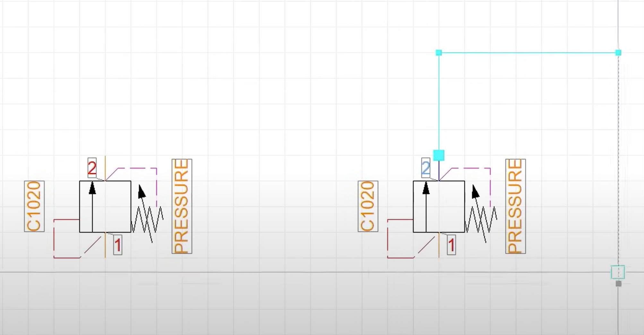Click cyan handle at top-right line end
The width and height of the screenshot is (644, 335).
618,53
